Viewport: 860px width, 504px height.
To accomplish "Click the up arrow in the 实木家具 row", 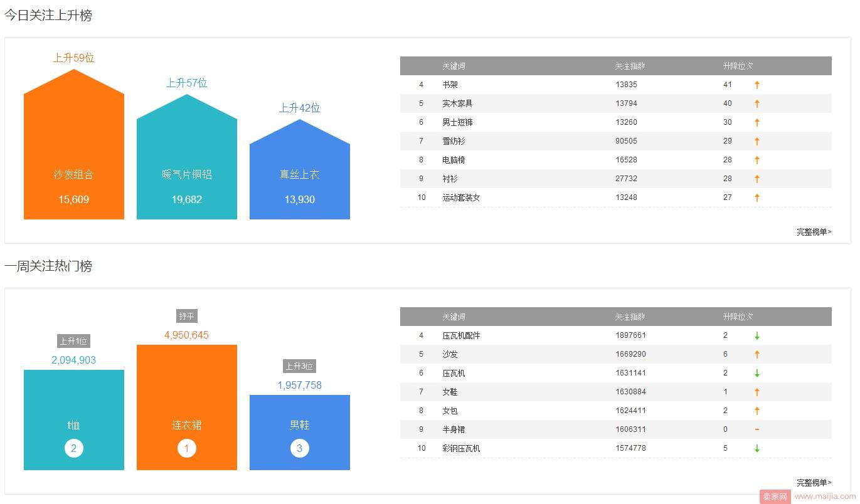I will [757, 103].
